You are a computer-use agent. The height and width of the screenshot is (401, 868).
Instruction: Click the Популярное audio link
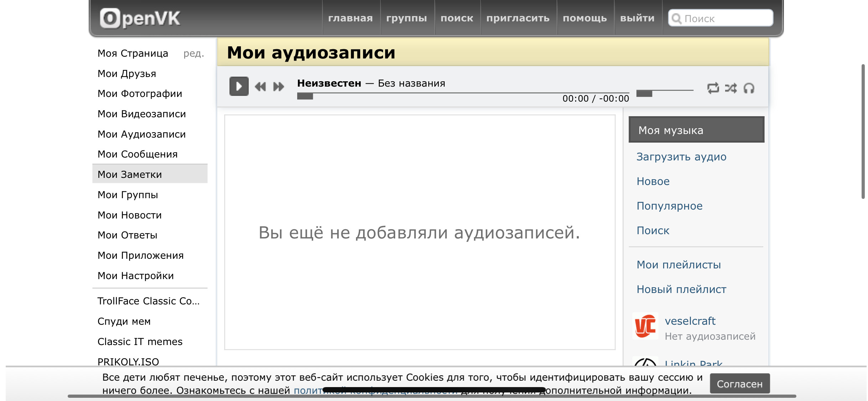[670, 206]
